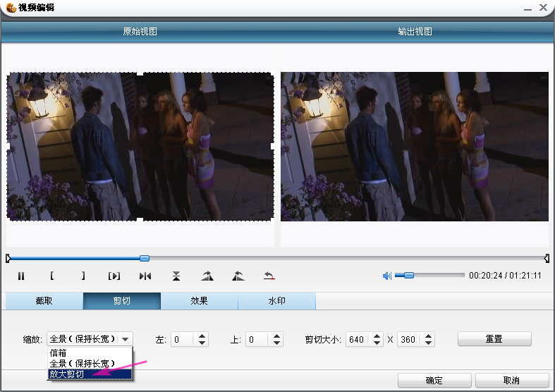Select 放大剪切 option
This screenshot has height=392, width=555.
(90, 374)
